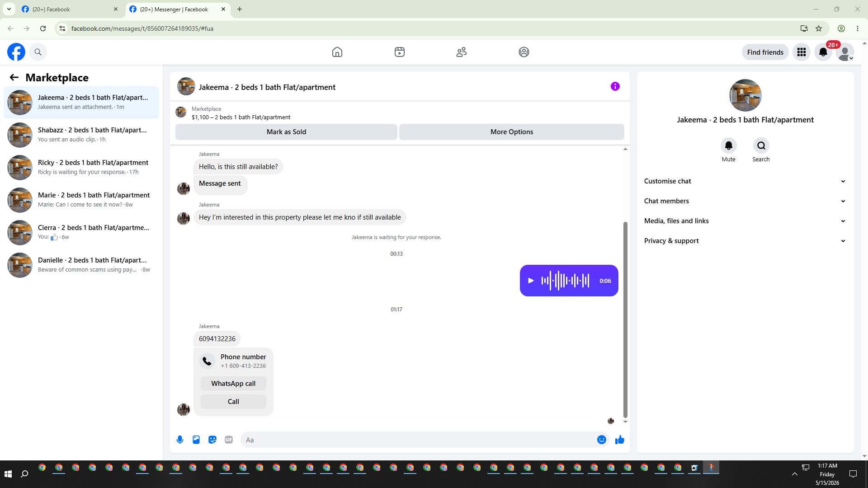Image resolution: width=868 pixels, height=488 pixels.
Task: Expand the Privacy & support section
Action: [745, 241]
